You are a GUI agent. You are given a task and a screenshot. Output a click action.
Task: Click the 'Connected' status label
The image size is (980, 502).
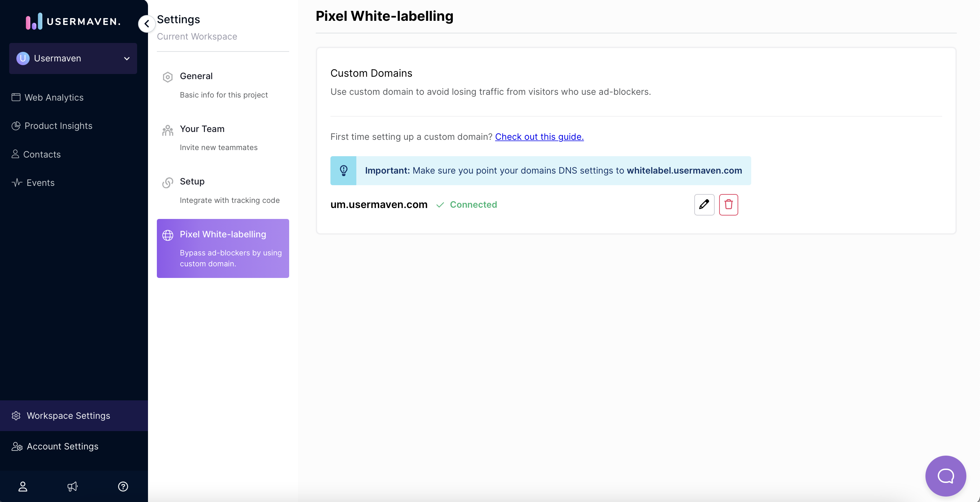(473, 205)
